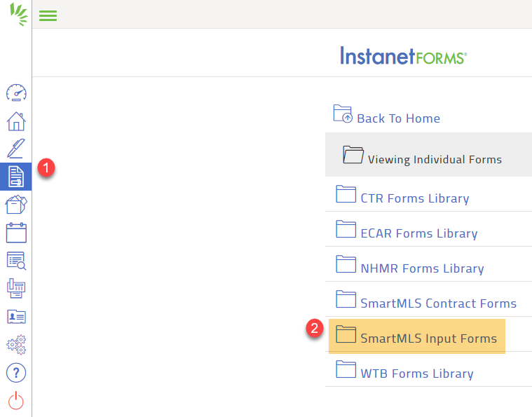The image size is (532, 417).
Task: Click the red power logout icon
Action: coord(15,401)
